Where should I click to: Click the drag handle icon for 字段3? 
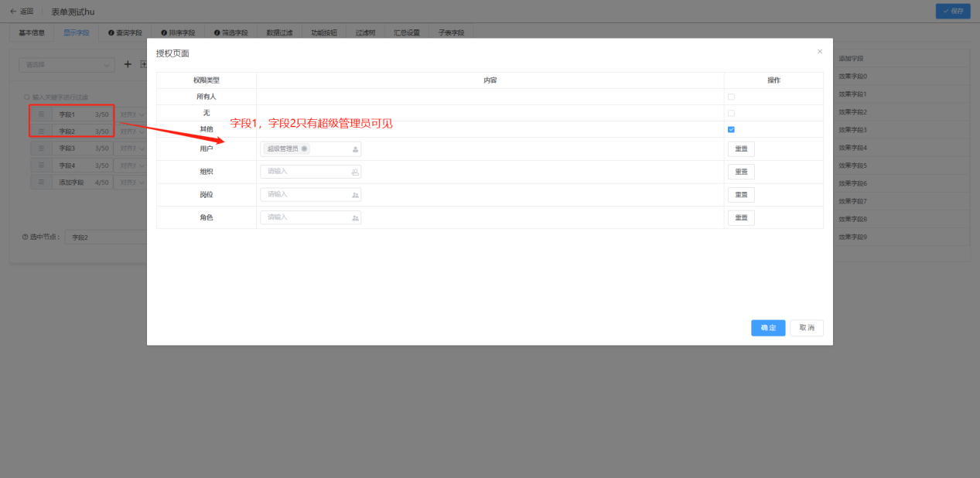[x=42, y=148]
